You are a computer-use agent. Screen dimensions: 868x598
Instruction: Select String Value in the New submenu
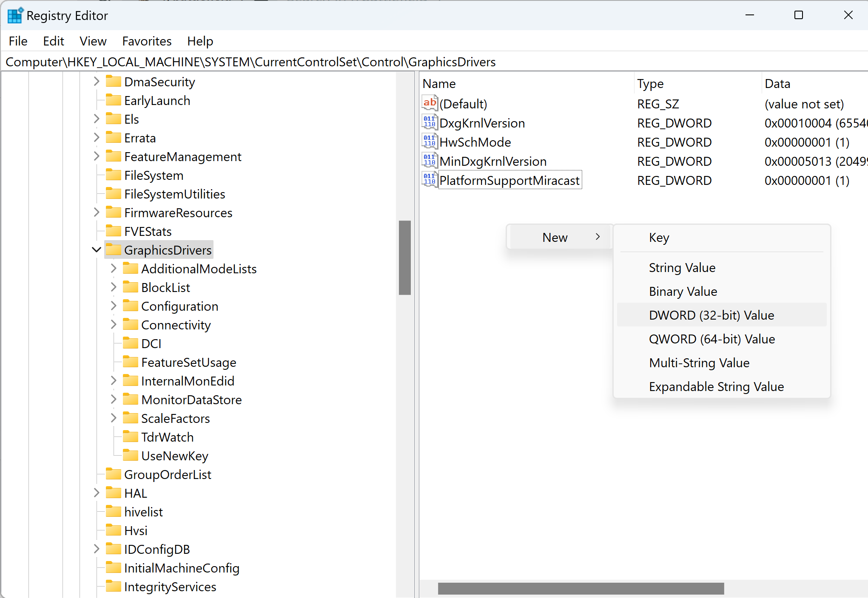pyautogui.click(x=682, y=267)
